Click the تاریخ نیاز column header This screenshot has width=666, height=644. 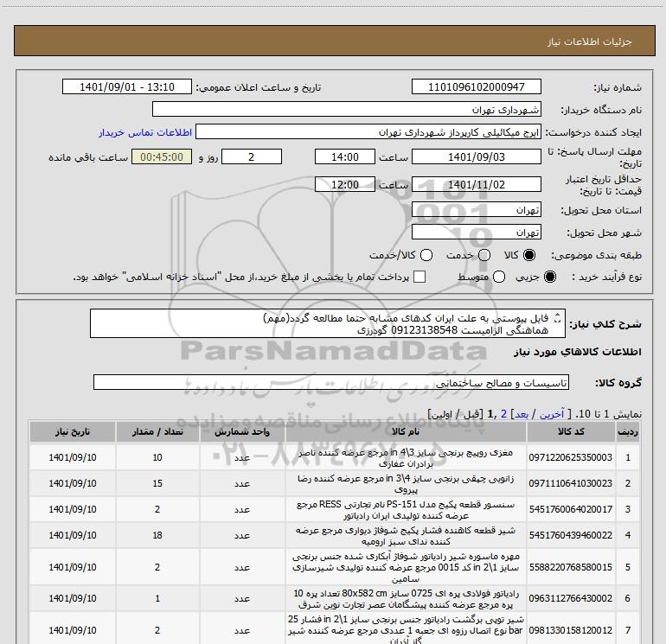pyautogui.click(x=72, y=431)
